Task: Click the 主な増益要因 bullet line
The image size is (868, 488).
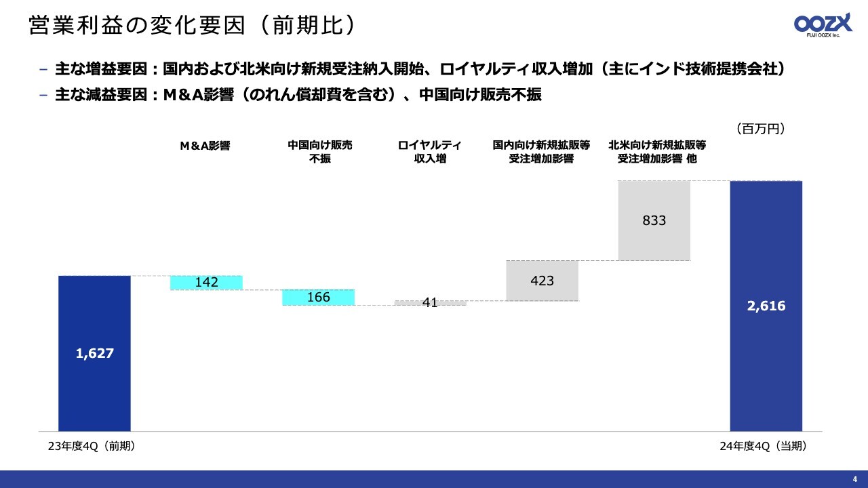Action: (x=412, y=70)
